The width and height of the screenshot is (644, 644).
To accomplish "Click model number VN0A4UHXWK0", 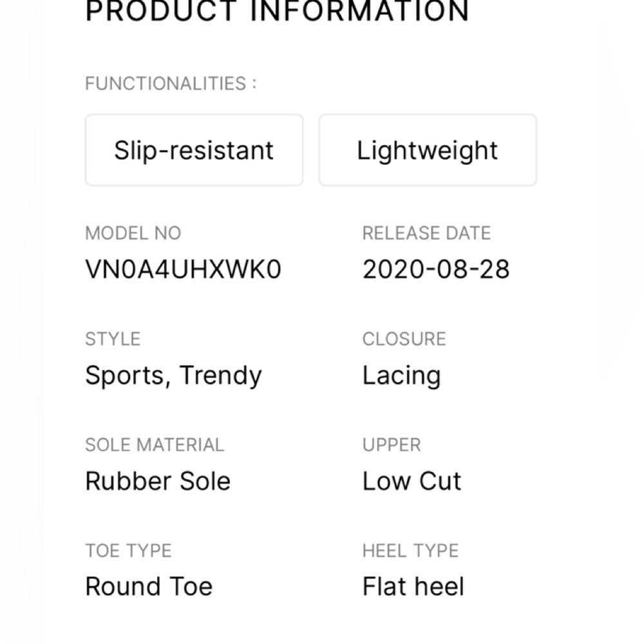I will coord(183,269).
